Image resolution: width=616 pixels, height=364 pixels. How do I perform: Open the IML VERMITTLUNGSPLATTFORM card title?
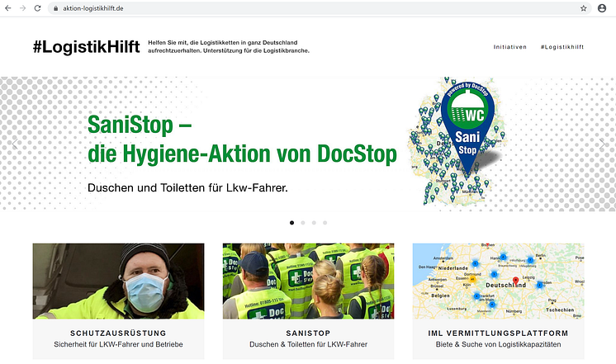click(498, 333)
